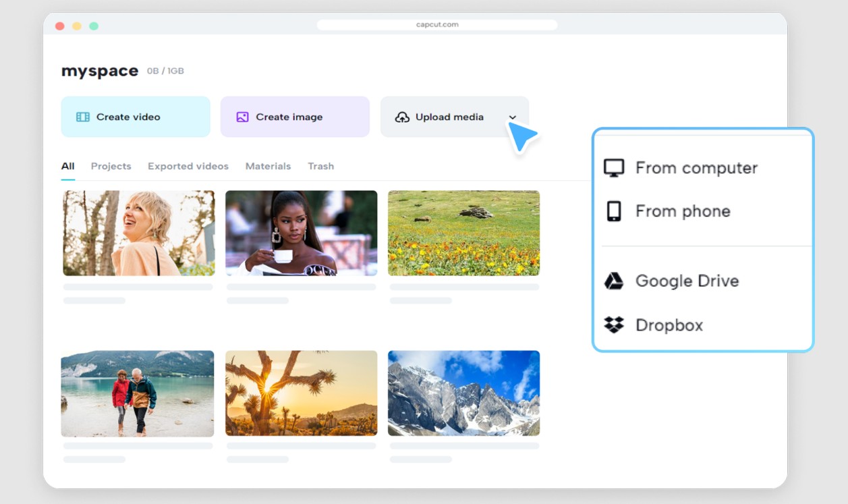This screenshot has height=504, width=848.
Task: Click the picture icon on Create image
Action: click(242, 117)
